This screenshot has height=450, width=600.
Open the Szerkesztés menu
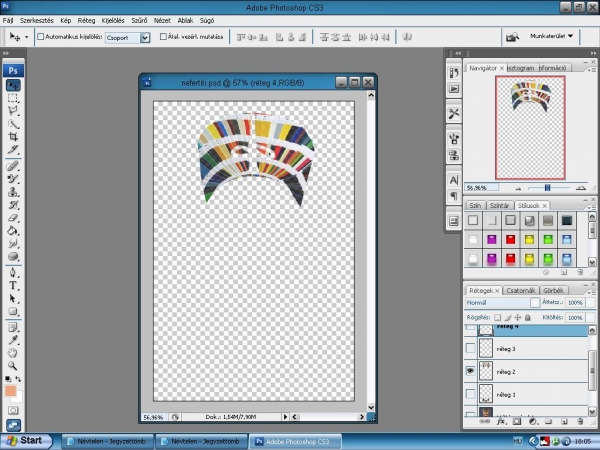click(x=36, y=20)
